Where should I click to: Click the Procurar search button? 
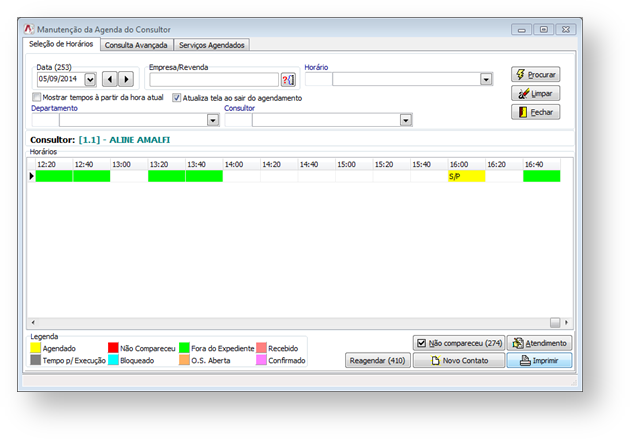coord(535,74)
